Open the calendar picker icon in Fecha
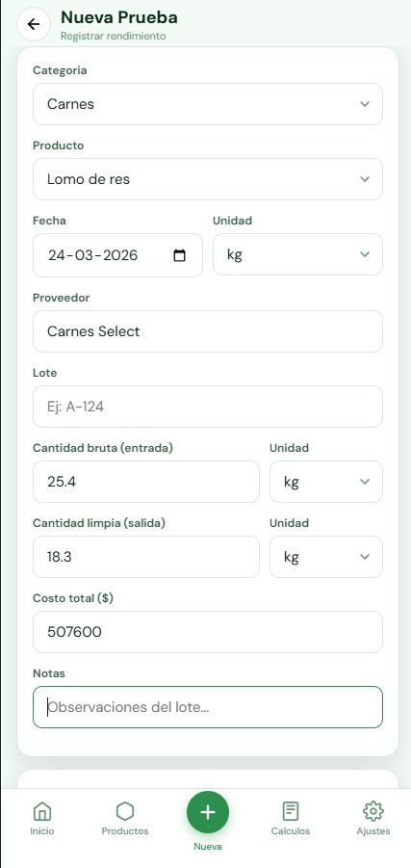411x868 pixels. 180,255
